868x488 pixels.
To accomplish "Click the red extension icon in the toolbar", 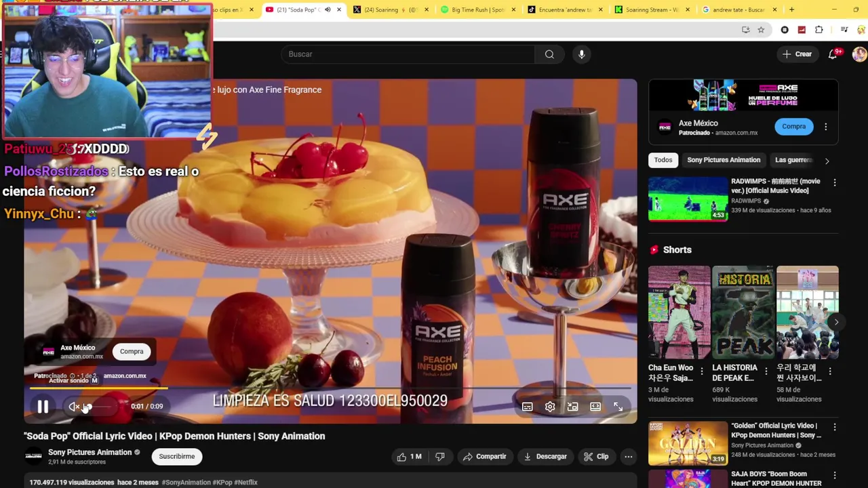I will [802, 30].
